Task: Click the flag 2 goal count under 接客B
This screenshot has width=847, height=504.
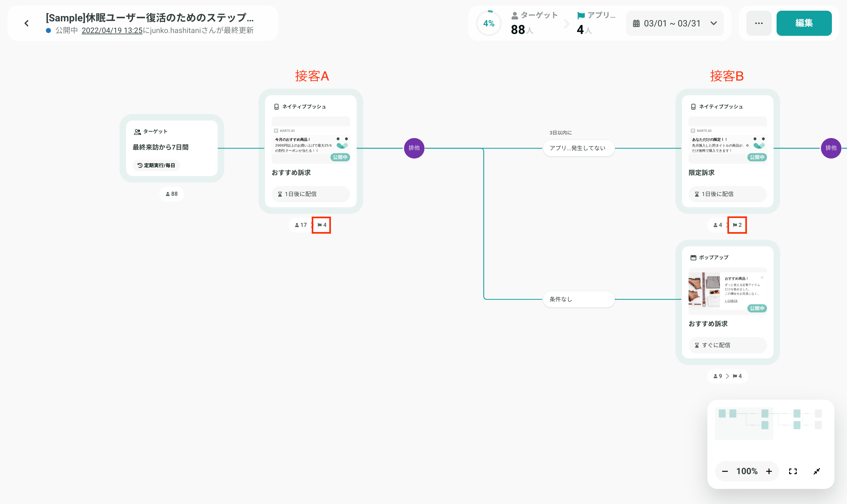Action: tap(737, 225)
